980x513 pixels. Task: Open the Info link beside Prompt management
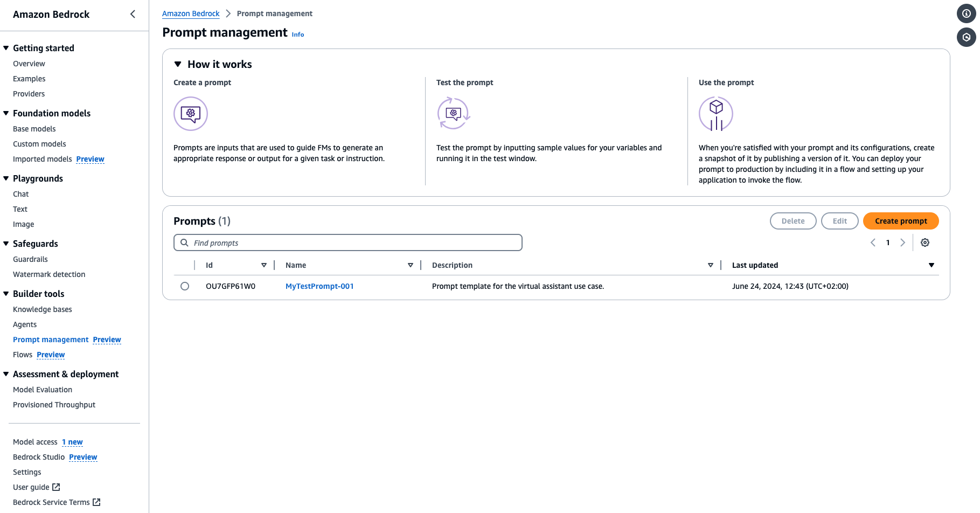[x=298, y=34]
